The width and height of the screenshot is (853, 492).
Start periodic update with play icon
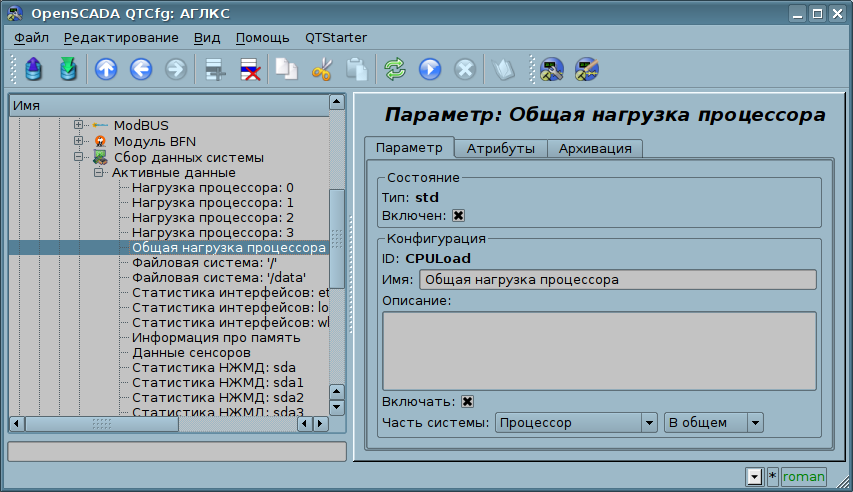click(x=430, y=69)
